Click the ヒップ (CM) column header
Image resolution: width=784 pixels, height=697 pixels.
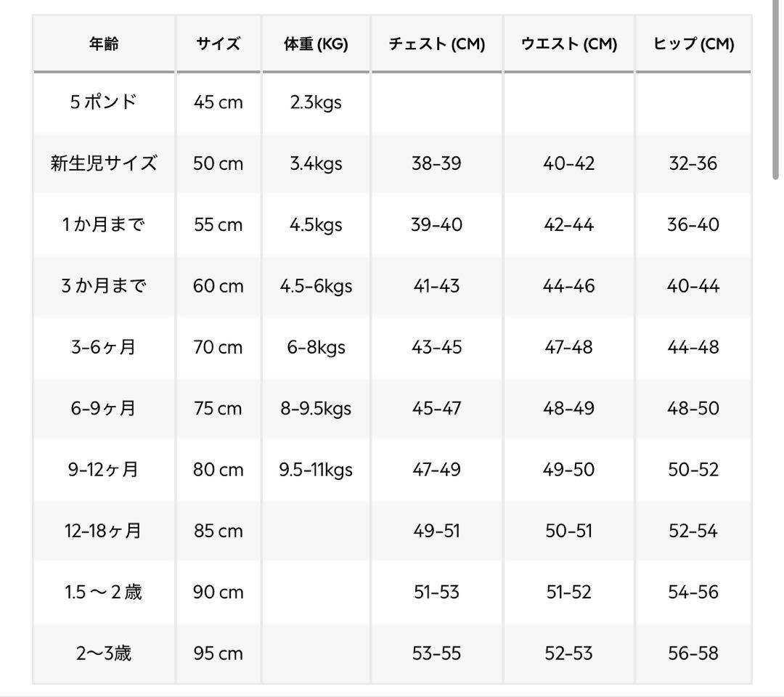[x=693, y=44]
